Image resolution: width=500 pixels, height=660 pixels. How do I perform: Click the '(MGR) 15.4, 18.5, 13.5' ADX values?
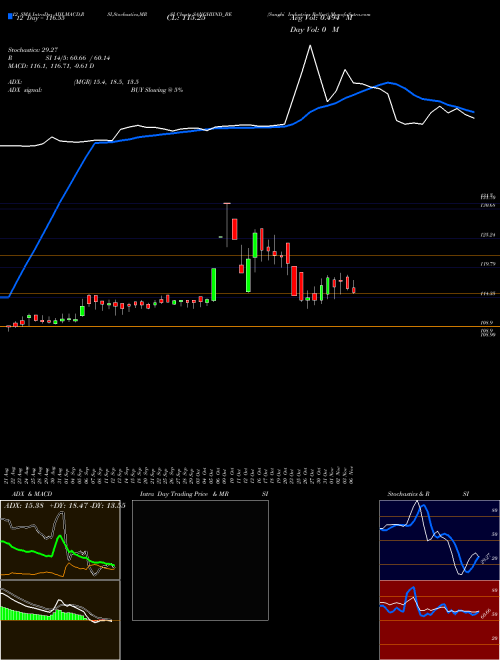pos(106,82)
